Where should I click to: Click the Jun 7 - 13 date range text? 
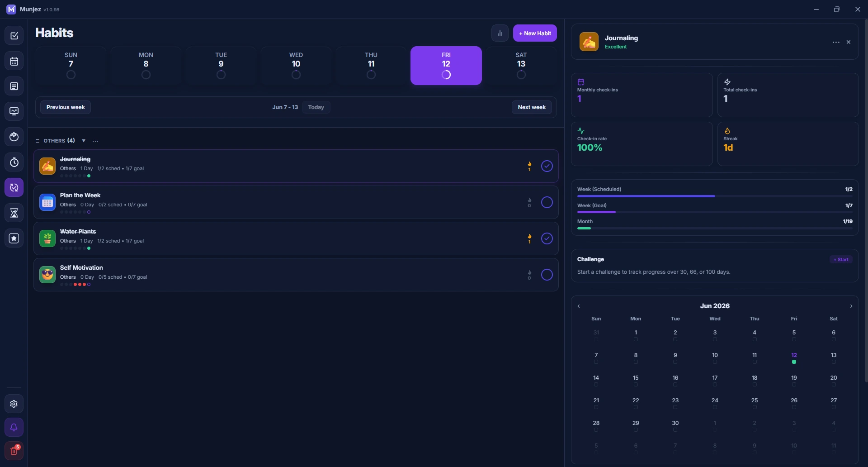[285, 107]
